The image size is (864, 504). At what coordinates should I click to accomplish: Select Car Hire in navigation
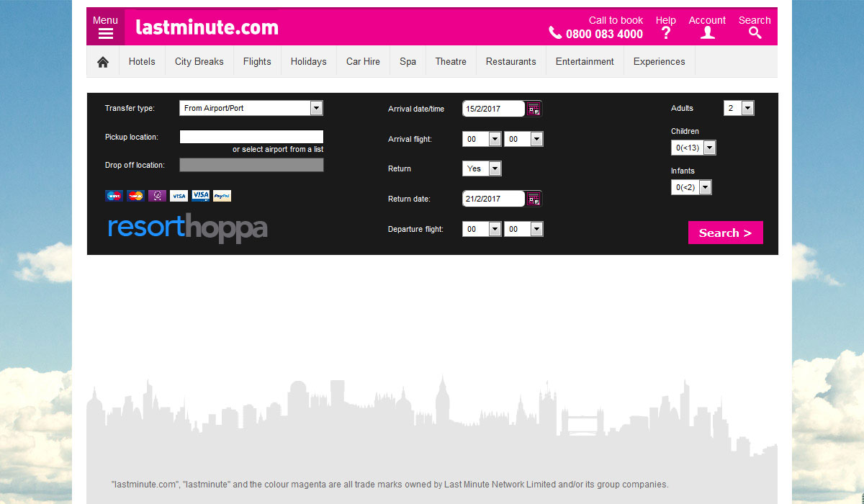(363, 62)
